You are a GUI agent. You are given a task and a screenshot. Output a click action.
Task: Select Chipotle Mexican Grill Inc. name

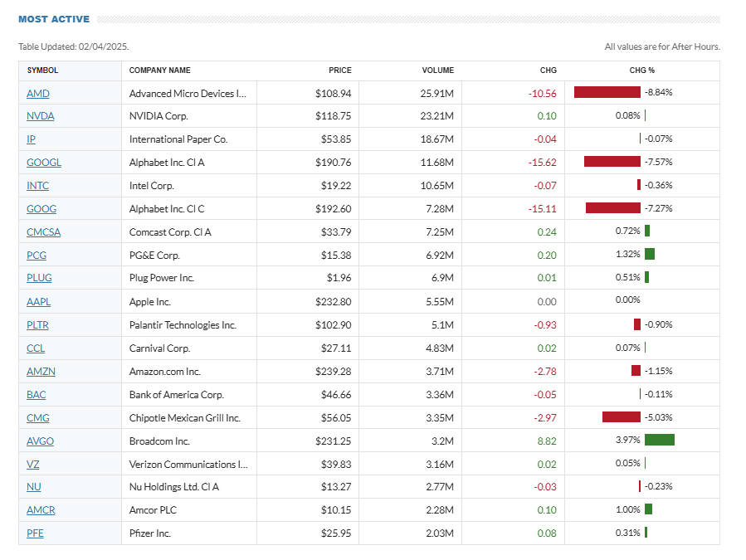point(185,418)
